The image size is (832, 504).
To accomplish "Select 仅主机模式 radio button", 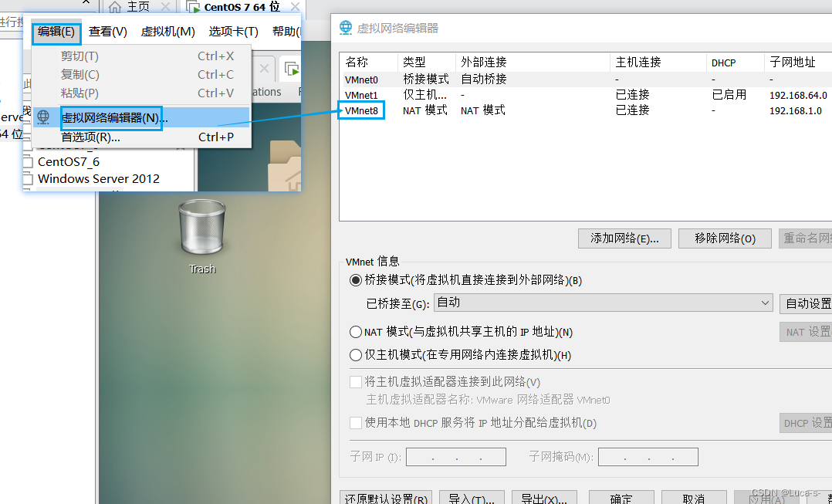I will pos(356,355).
